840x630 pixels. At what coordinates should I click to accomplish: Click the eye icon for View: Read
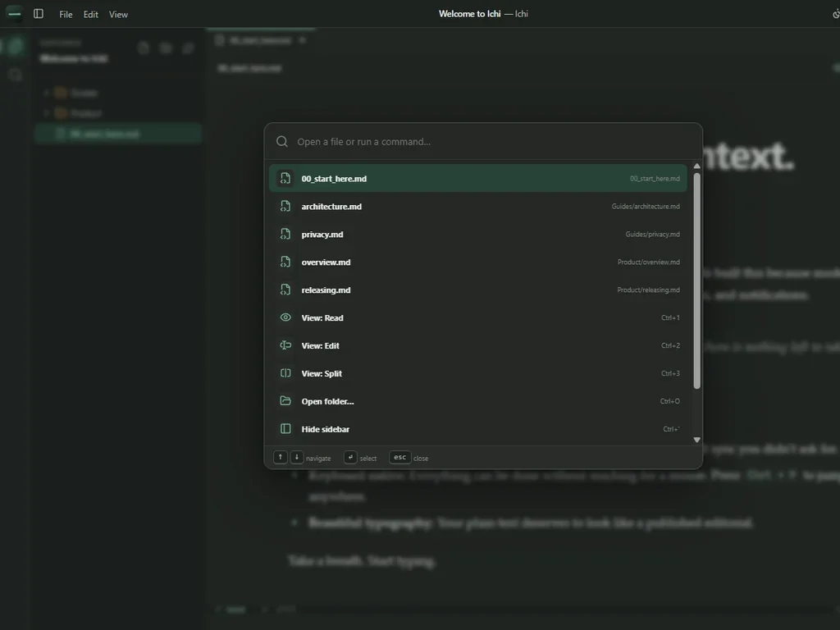pyautogui.click(x=285, y=317)
